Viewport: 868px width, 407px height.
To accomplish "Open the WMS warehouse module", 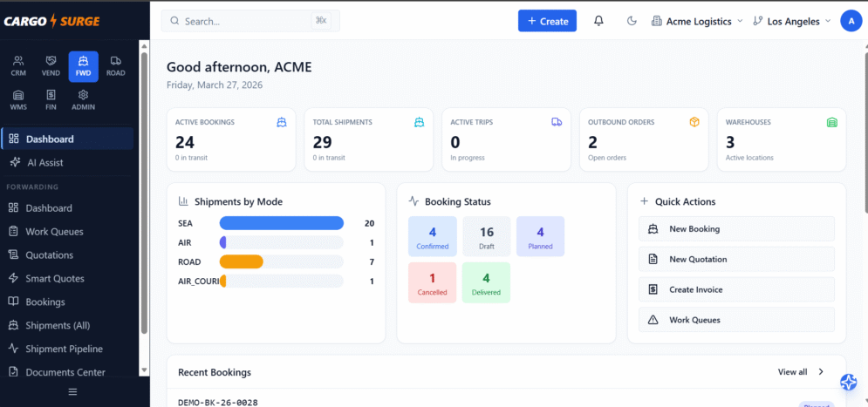I will coord(18,100).
